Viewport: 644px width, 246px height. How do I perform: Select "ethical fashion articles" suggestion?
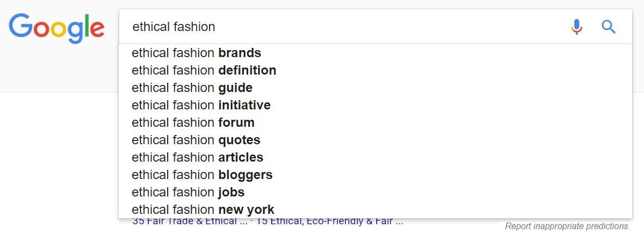tap(198, 158)
